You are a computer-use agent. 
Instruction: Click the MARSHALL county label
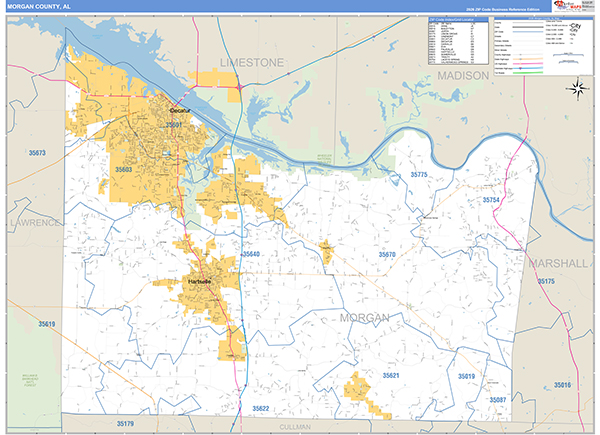(558, 264)
